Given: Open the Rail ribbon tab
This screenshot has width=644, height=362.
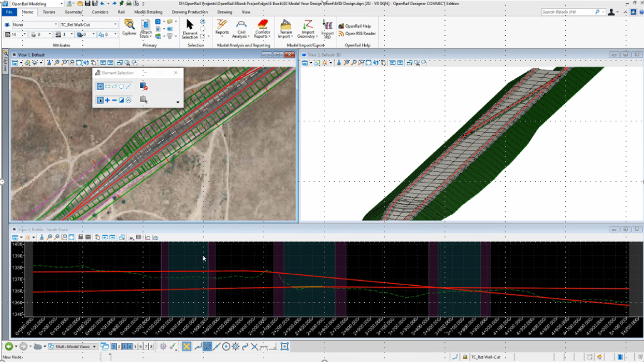Looking at the screenshot, I should click(x=121, y=11).
